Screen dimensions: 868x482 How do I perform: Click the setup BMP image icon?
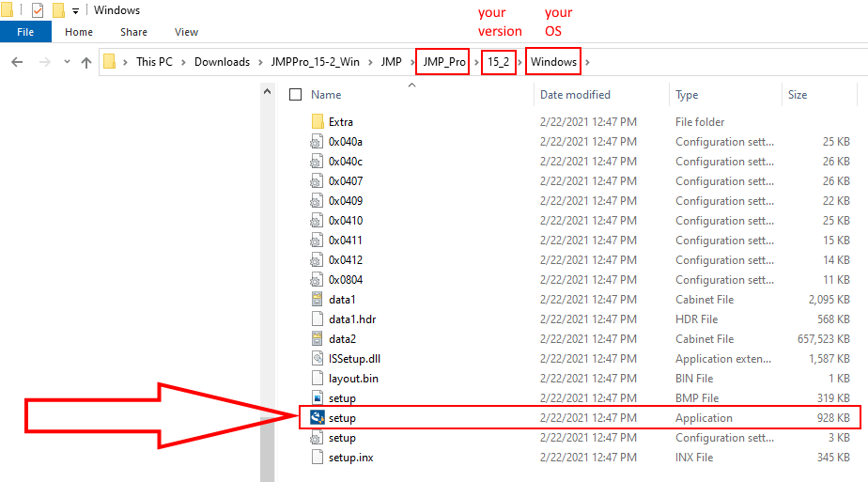(x=318, y=397)
